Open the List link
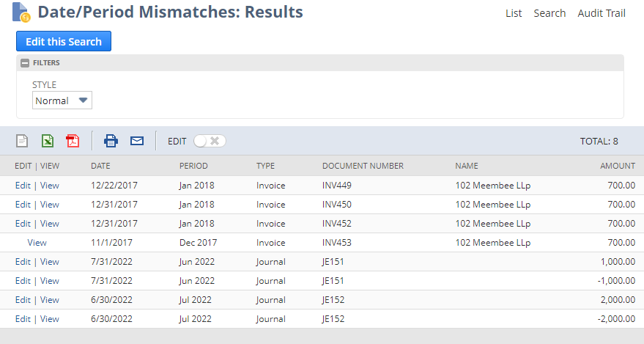 tap(514, 13)
